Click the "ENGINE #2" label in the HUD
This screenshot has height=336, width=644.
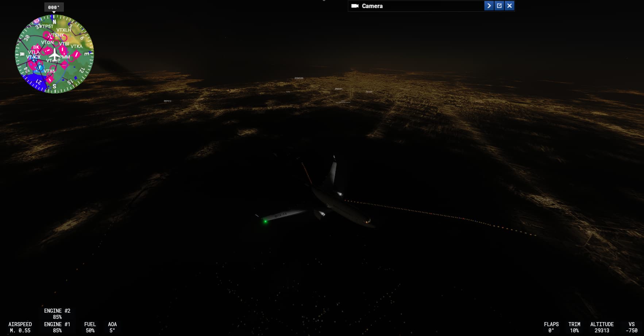point(57,310)
